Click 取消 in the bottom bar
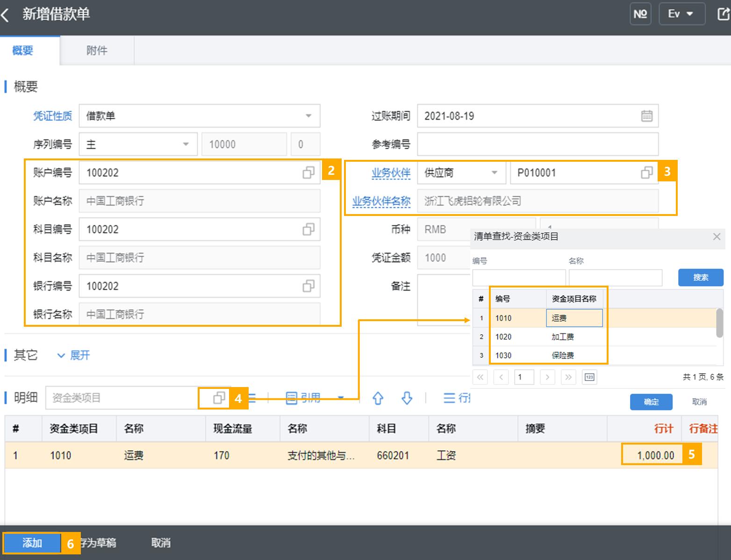This screenshot has width=731, height=560. (x=161, y=543)
